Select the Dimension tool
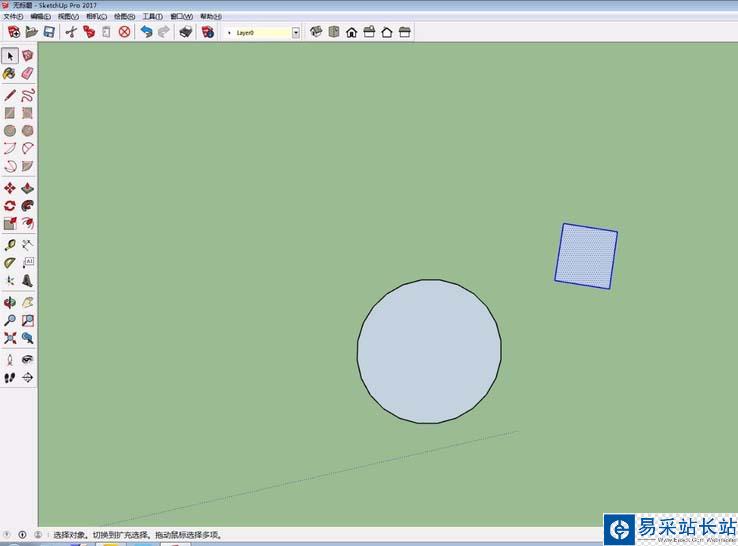The width and height of the screenshot is (738, 546). (27, 245)
